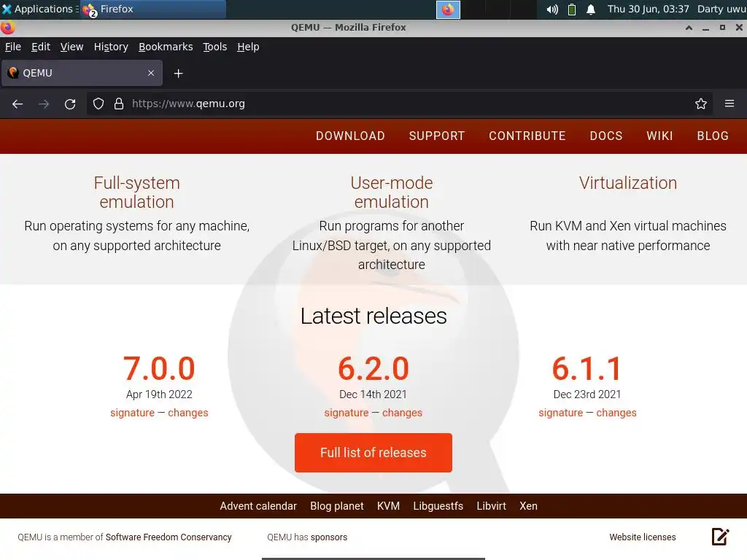Open the Firefox hamburger application menu
Viewport: 747px width, 560px height.
coord(729,104)
